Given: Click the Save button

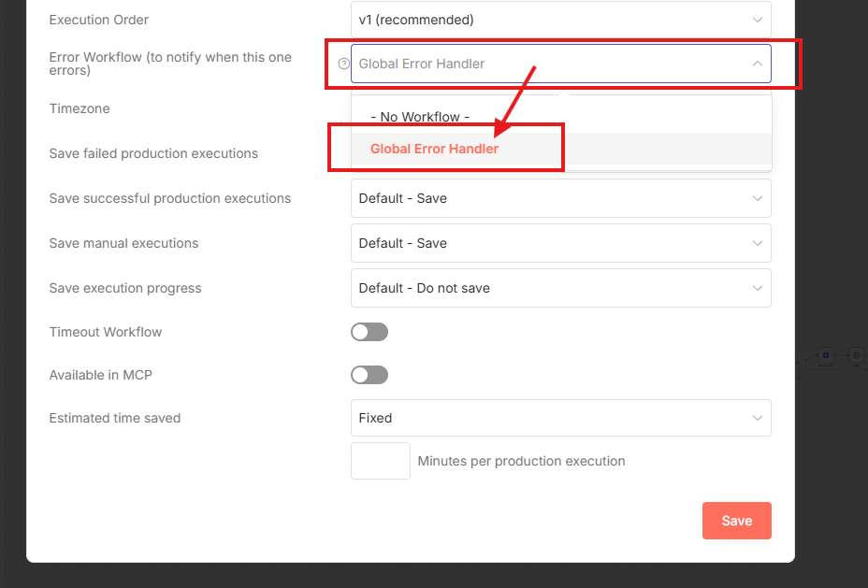Looking at the screenshot, I should [736, 521].
